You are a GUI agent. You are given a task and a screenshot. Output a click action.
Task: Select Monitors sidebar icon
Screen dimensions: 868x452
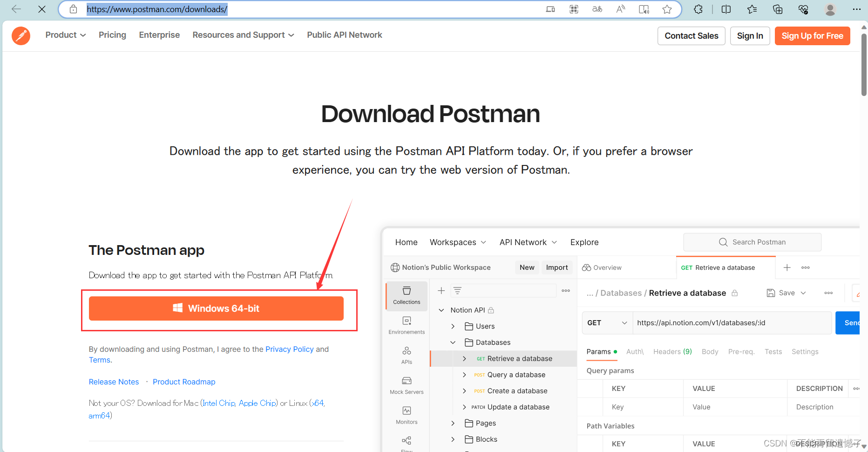click(x=407, y=415)
